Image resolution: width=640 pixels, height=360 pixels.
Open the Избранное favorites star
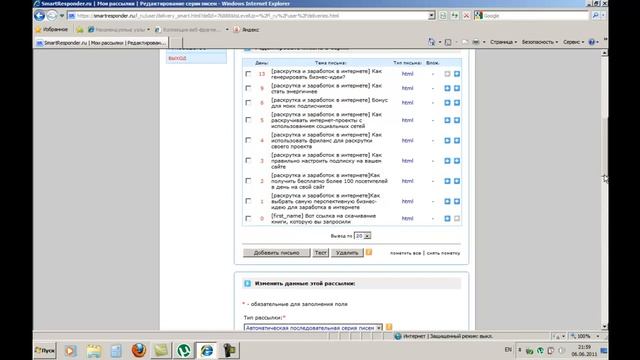(51, 29)
